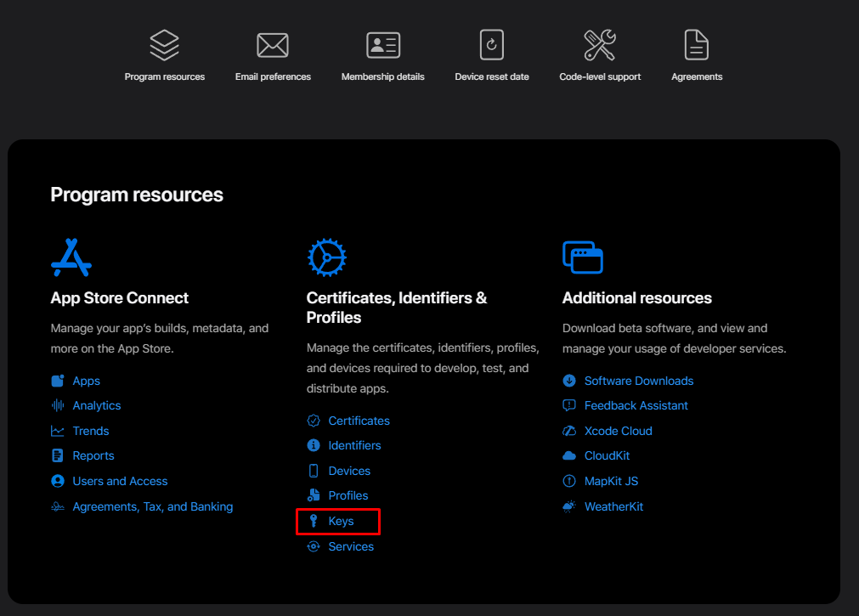859x616 pixels.
Task: Open the Software Downloads link
Action: pyautogui.click(x=639, y=381)
